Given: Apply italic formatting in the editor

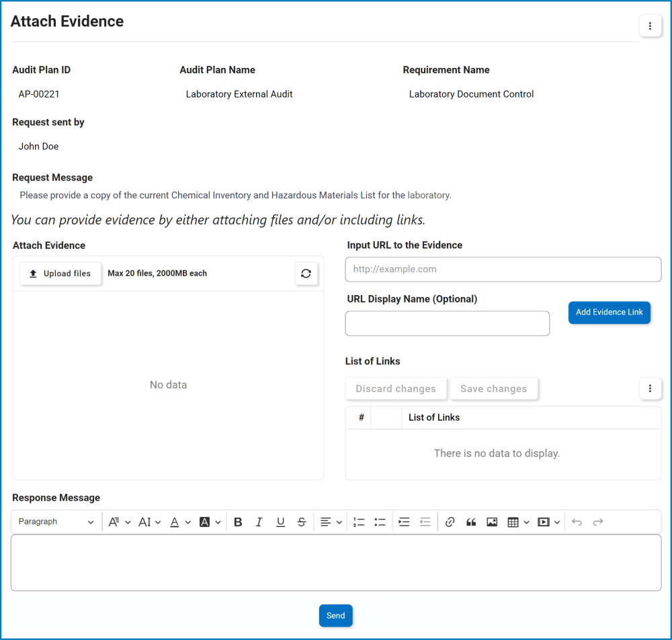Looking at the screenshot, I should [x=259, y=522].
